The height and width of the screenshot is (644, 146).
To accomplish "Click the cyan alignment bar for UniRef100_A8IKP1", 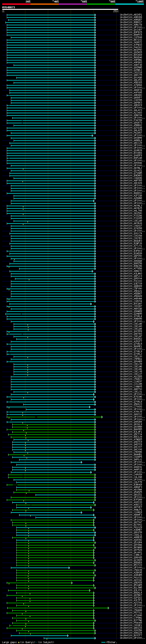I will [x=51, y=15].
